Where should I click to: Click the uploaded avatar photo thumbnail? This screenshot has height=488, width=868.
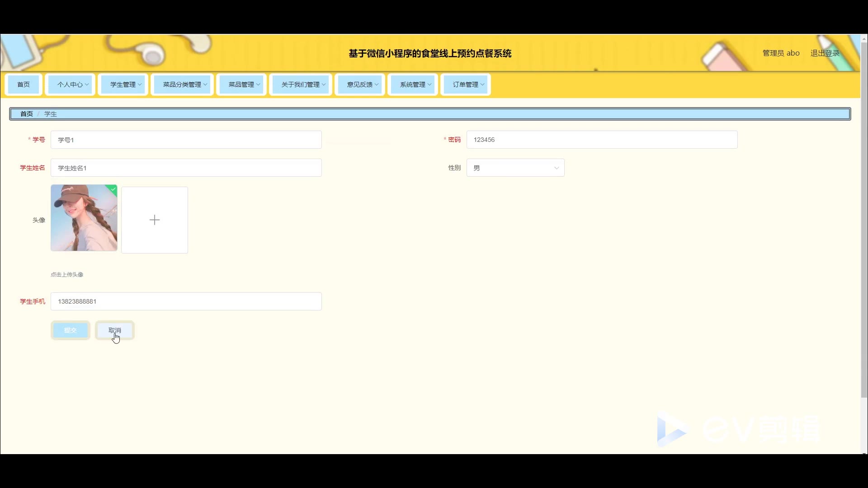tap(84, 218)
